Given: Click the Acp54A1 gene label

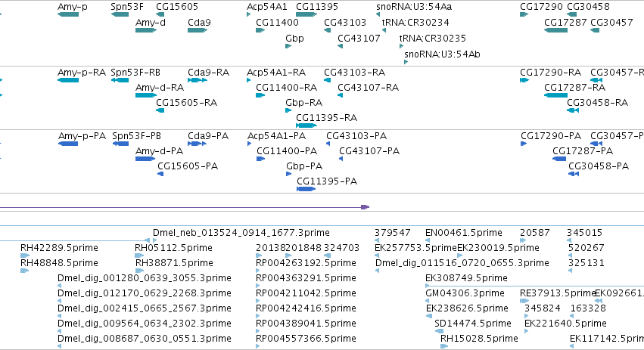Looking at the screenshot, I should (267, 7).
